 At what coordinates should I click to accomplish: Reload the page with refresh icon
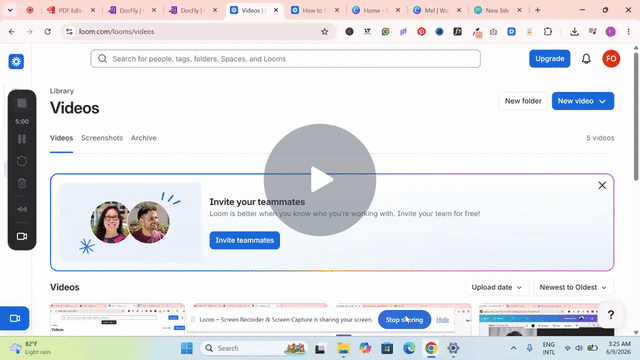coord(48,31)
